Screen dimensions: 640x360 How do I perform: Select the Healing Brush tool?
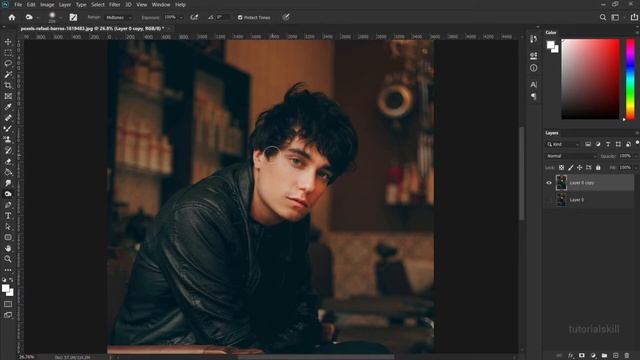[x=8, y=118]
